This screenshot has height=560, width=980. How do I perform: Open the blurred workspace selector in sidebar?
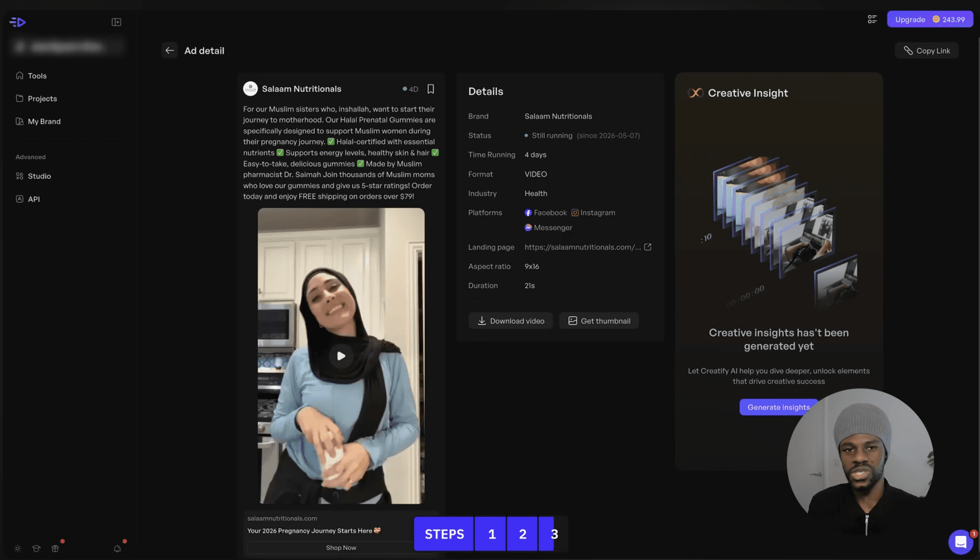coord(67,47)
